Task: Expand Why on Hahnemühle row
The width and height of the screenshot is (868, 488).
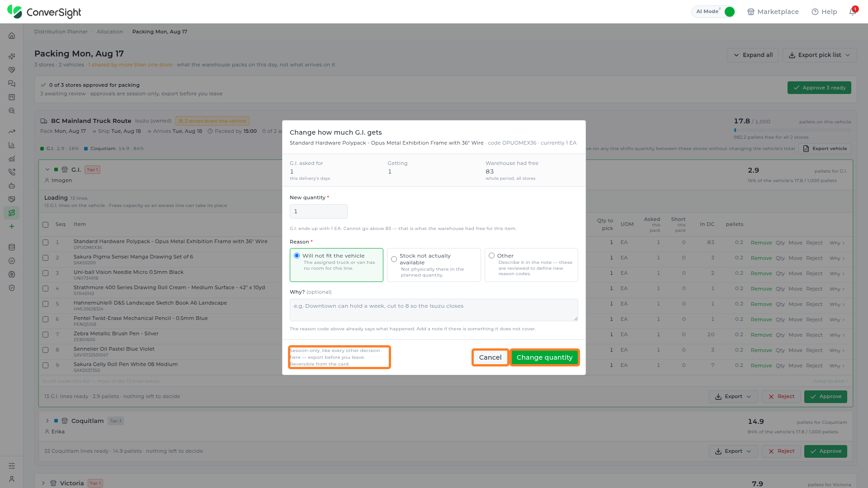Action: click(x=837, y=305)
